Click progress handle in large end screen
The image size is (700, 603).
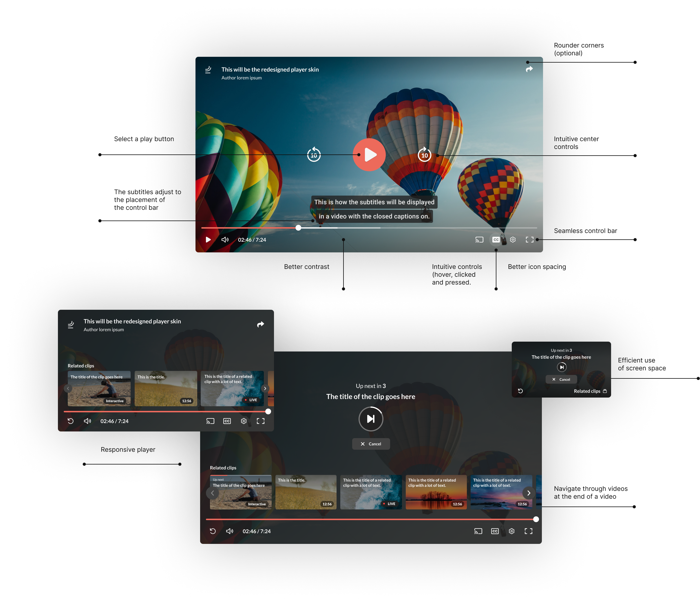pos(536,519)
